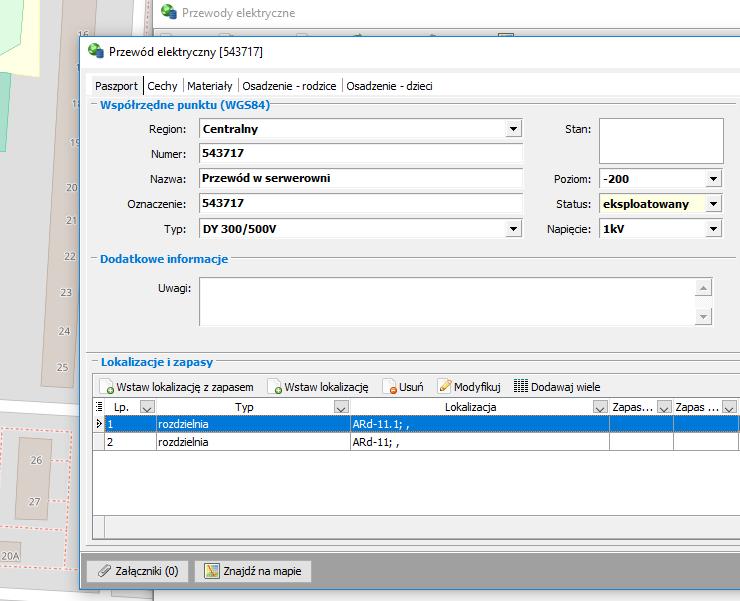Click the Uwagi scrollbar down arrow
The height and width of the screenshot is (601, 740).
click(703, 316)
